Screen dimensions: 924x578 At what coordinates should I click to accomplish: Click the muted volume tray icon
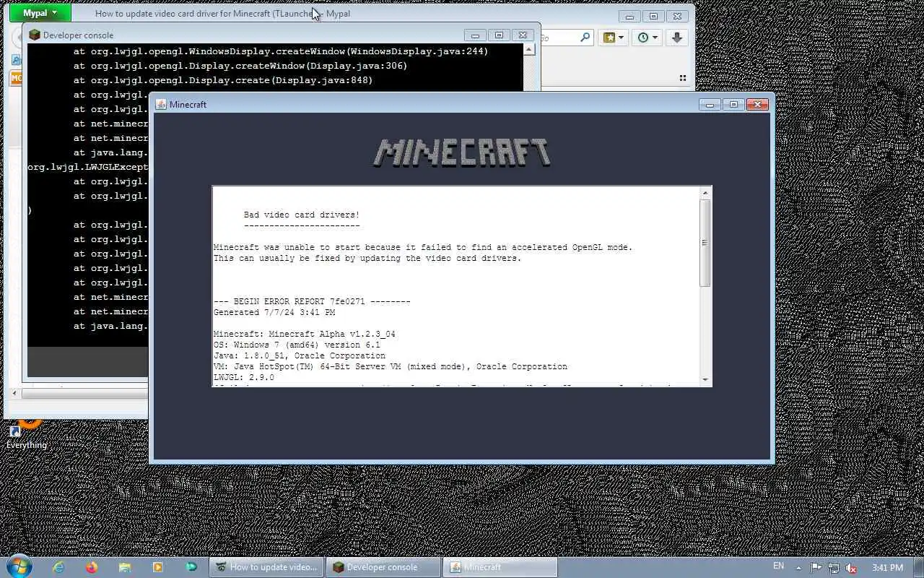(851, 568)
